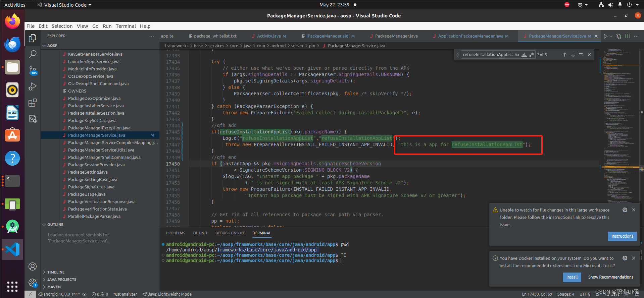Run the Java file with play button
The height and width of the screenshot is (298, 644).
[x=605, y=36]
